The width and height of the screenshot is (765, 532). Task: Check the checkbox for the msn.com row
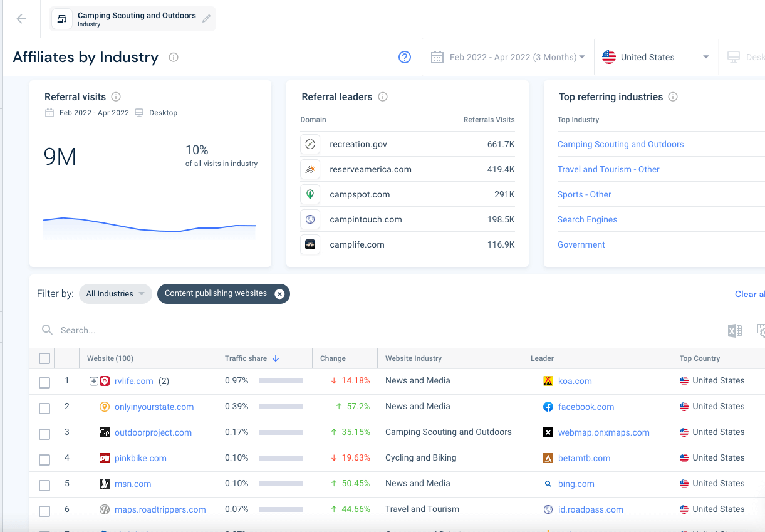click(x=44, y=484)
